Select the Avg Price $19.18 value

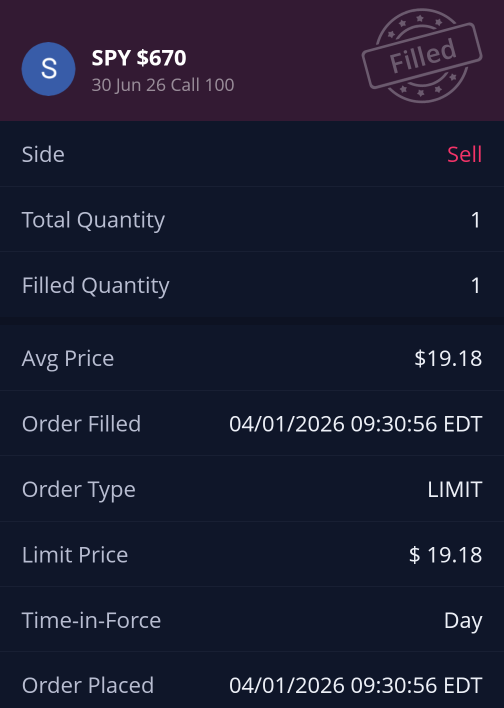tap(448, 359)
